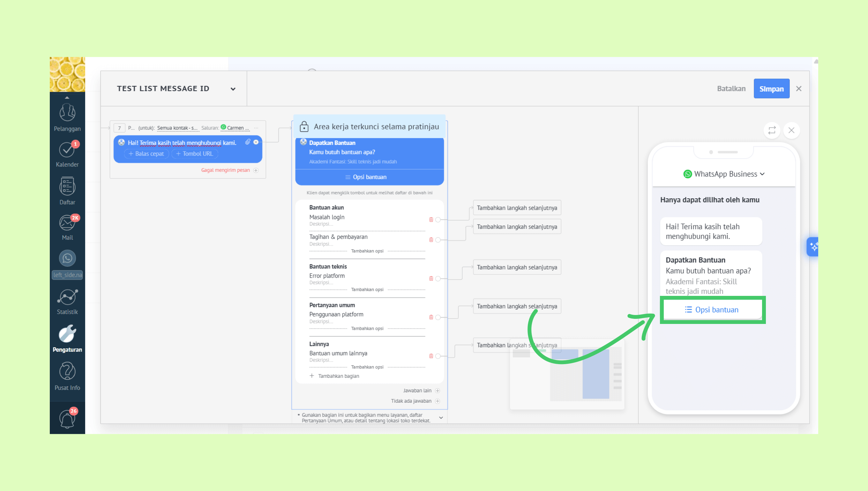Viewport: 868px width, 491px height.
Task: Click the WhatsApp sidebar icon
Action: pyautogui.click(x=67, y=258)
